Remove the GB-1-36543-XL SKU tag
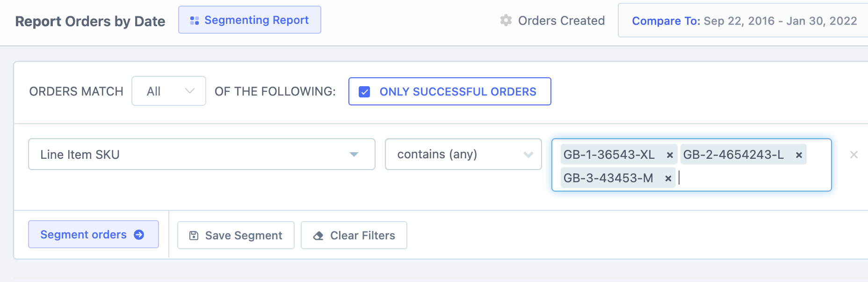 [x=670, y=155]
